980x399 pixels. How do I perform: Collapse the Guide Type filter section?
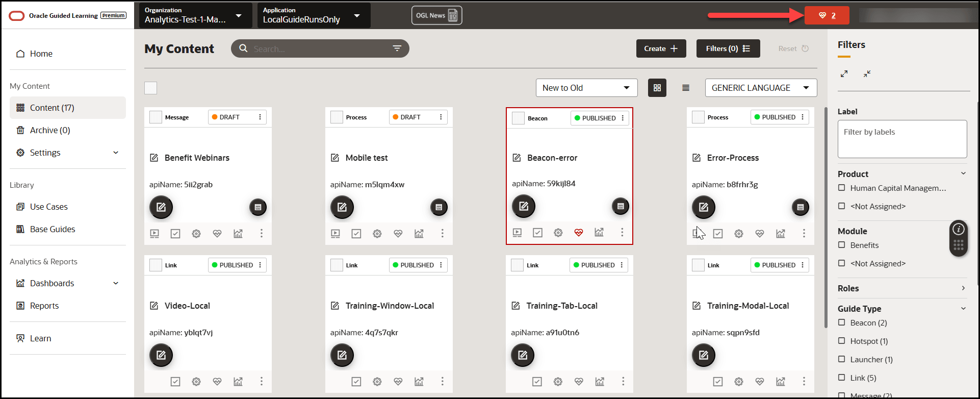coord(963,308)
